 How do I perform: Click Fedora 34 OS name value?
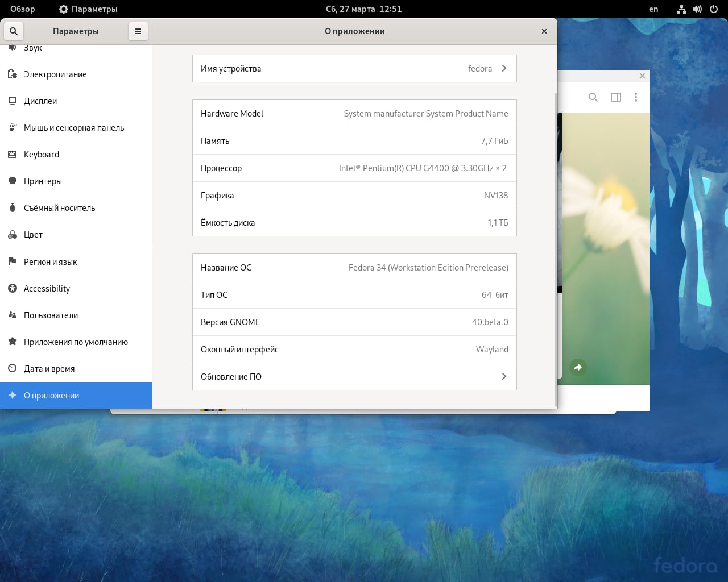428,267
